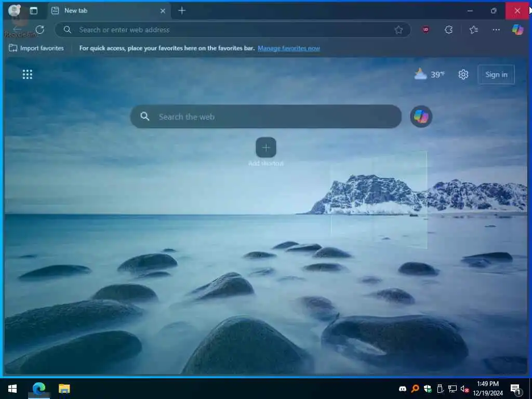
Task: Open the orange magnifier tray icon
Action: point(415,389)
